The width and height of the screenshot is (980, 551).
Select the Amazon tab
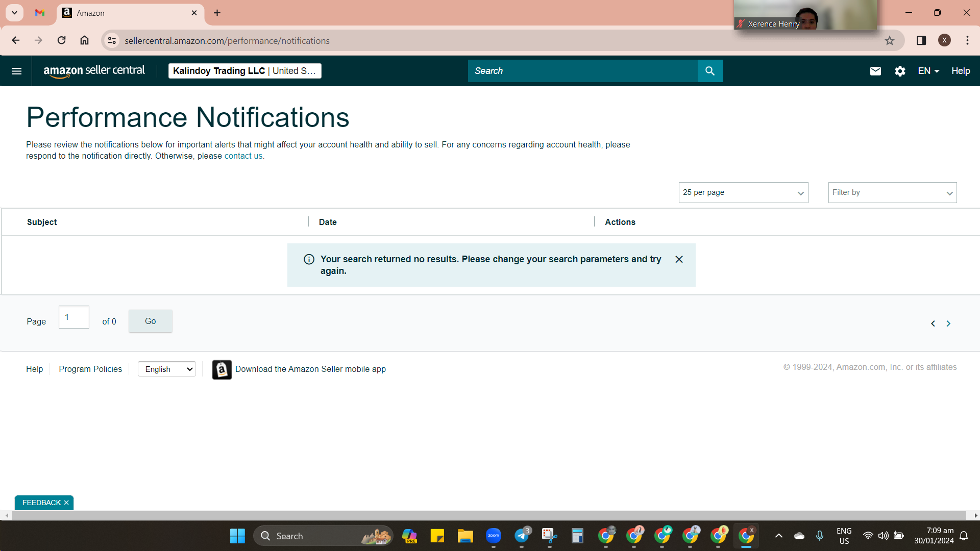tap(130, 13)
